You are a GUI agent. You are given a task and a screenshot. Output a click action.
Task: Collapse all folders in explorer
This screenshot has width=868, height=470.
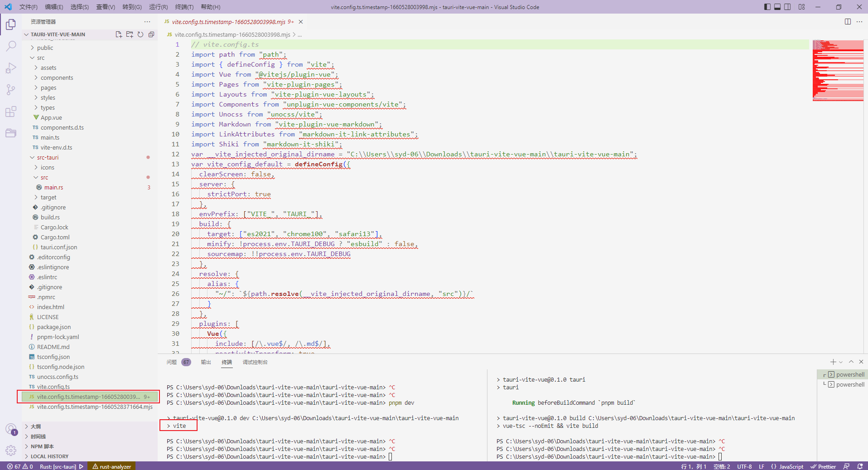pos(151,34)
